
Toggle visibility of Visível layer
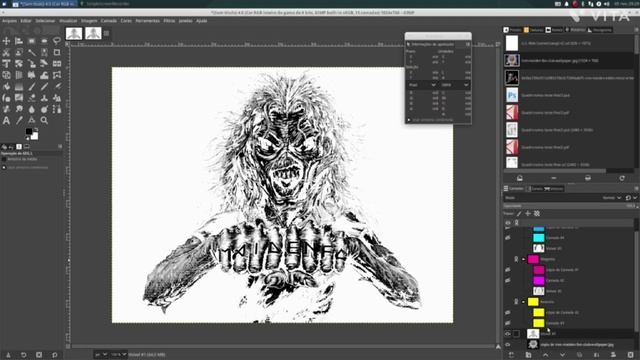pos(508,334)
